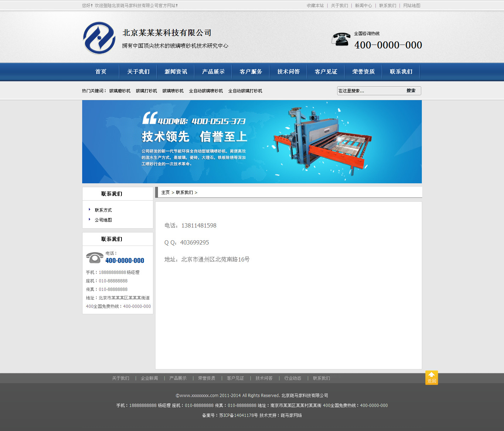Click the 收藏本站 link at top
This screenshot has height=431, width=504.
[315, 6]
